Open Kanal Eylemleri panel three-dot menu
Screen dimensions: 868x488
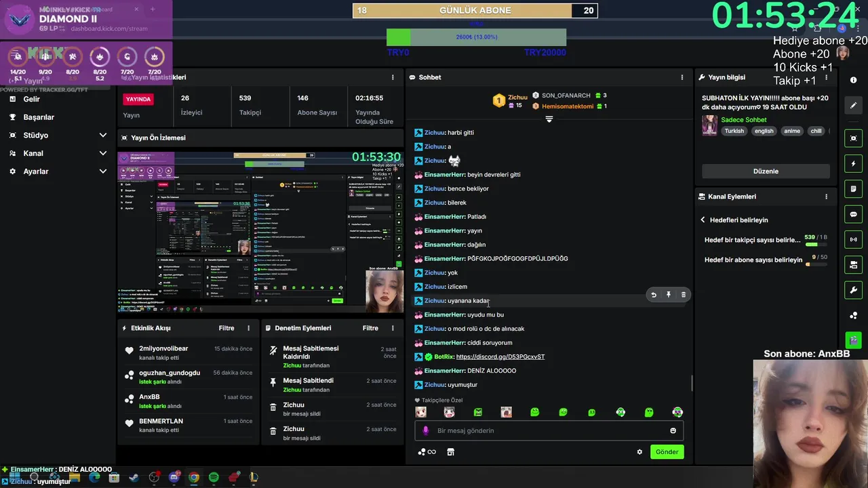(826, 197)
